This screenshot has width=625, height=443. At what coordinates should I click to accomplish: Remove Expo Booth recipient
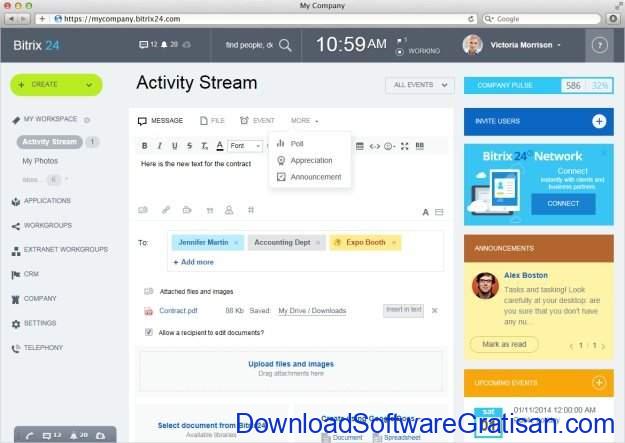point(394,242)
